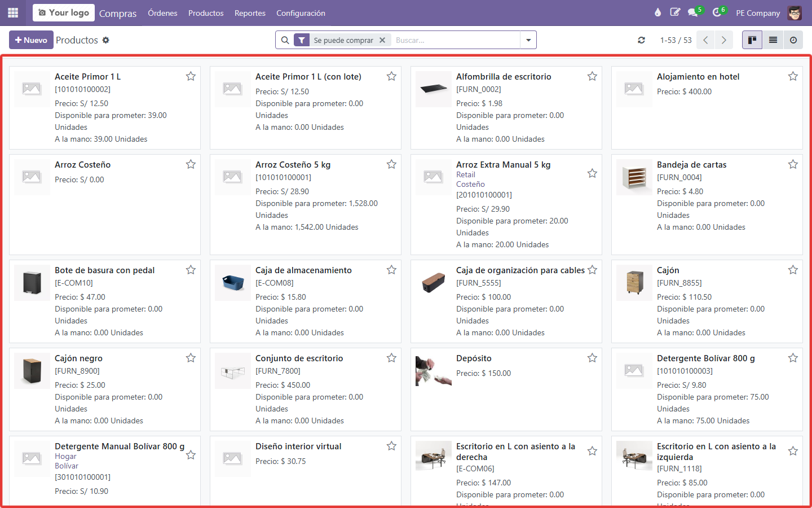
Task: Toggle star for Caja de organización para cables
Action: tap(592, 270)
